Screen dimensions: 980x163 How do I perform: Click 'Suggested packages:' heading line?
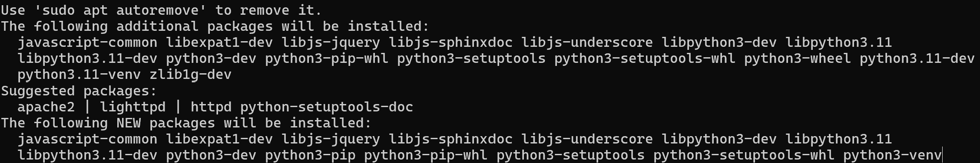point(79,91)
